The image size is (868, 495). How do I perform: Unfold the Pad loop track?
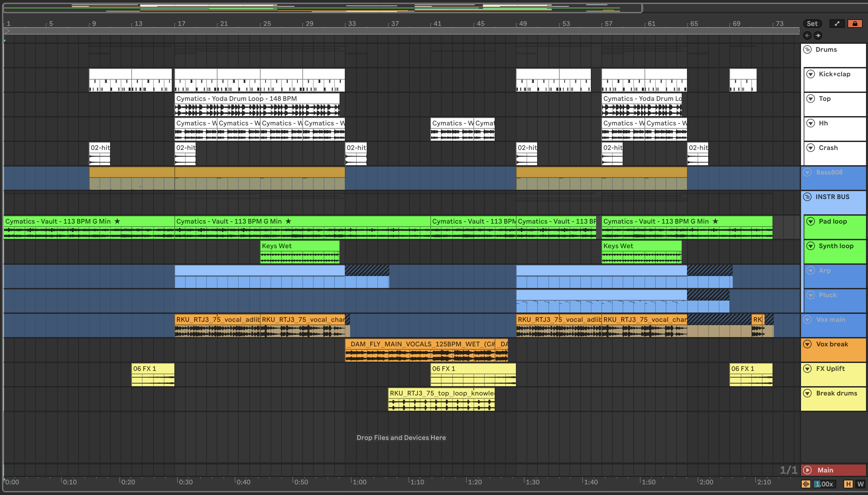(811, 221)
